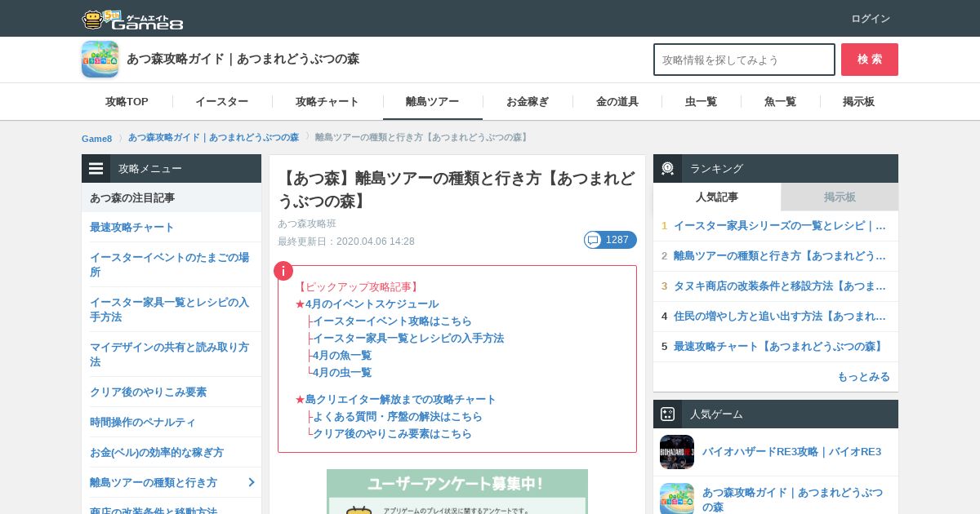Open sidebar link 最速攻略チャート
This screenshot has height=514, width=980.
click(x=132, y=228)
